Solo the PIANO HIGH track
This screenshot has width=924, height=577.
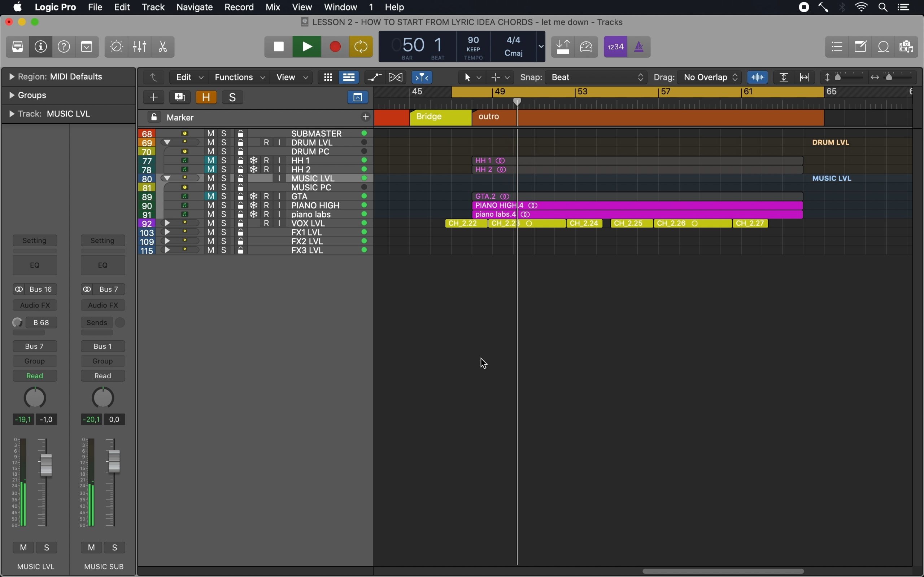click(x=224, y=205)
